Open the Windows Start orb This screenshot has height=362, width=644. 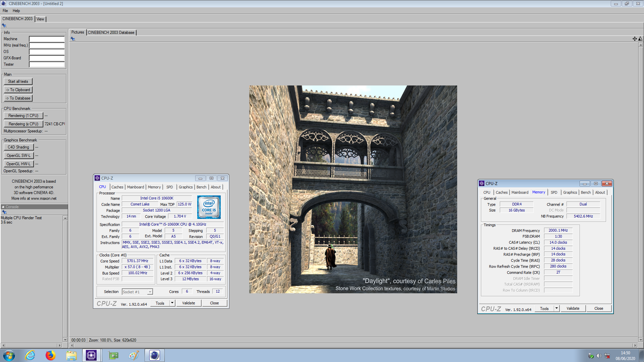point(9,355)
